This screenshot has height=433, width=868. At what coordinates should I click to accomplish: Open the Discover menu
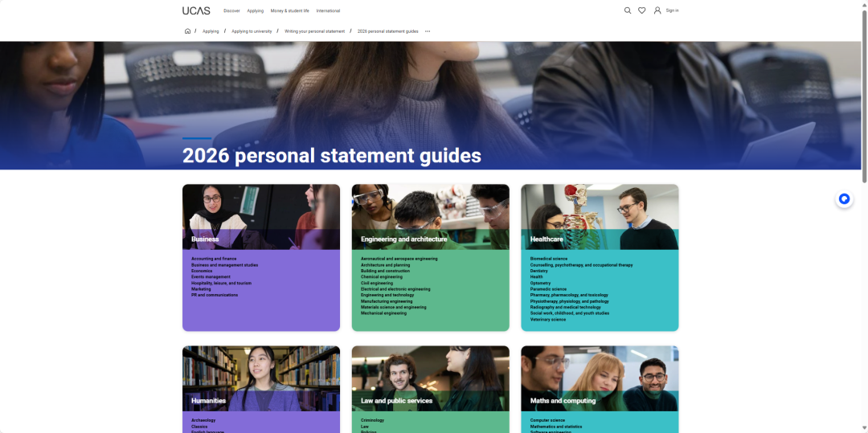(x=231, y=10)
